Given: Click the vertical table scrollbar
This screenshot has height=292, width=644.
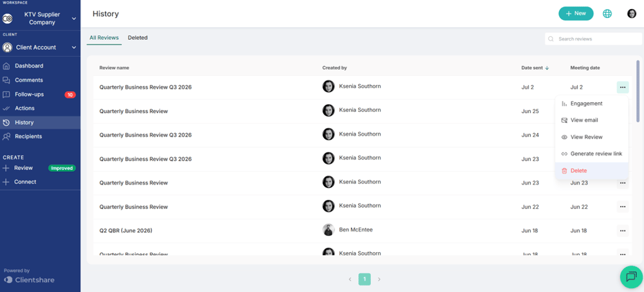Looking at the screenshot, I should 638,91.
